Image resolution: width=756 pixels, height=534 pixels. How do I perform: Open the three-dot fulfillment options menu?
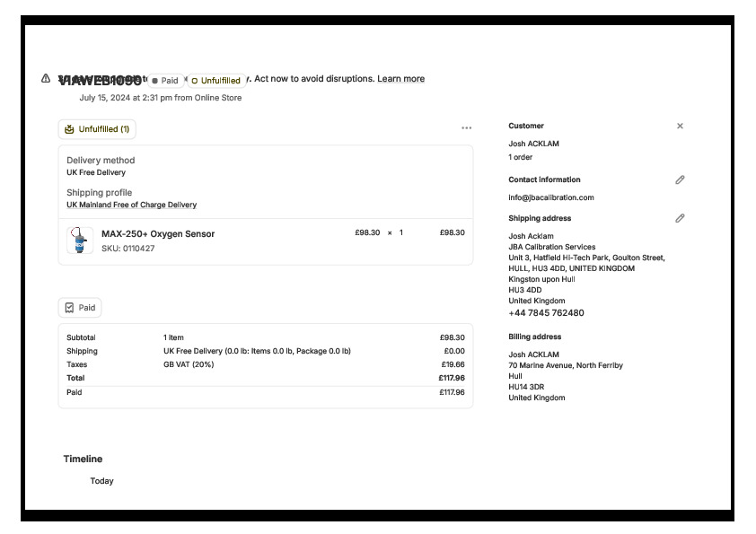tap(466, 128)
